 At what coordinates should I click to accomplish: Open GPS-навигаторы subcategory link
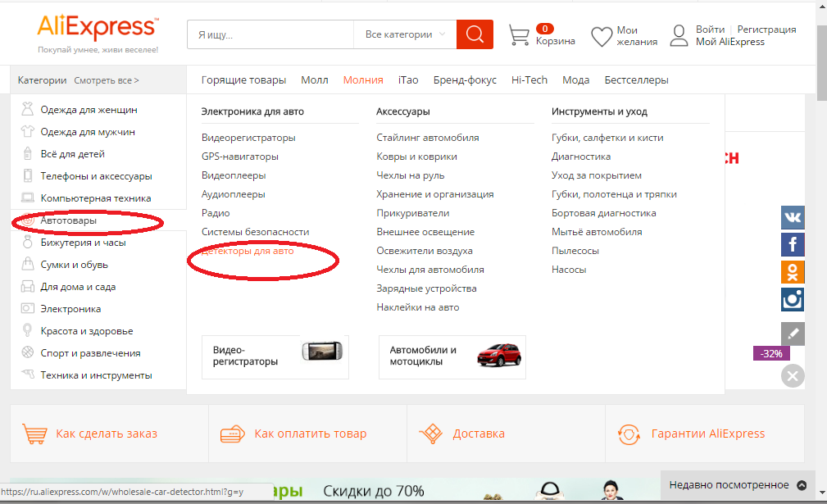(240, 157)
